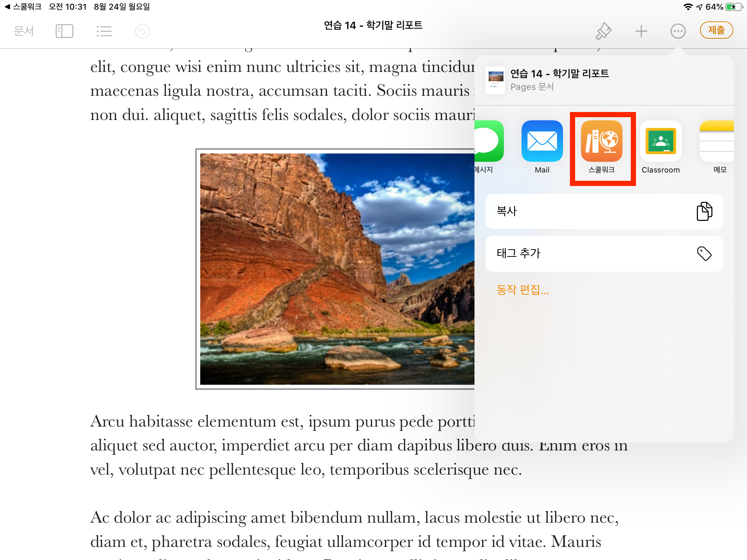Open the More options ellipsis menu
747x560 pixels.
tap(678, 31)
